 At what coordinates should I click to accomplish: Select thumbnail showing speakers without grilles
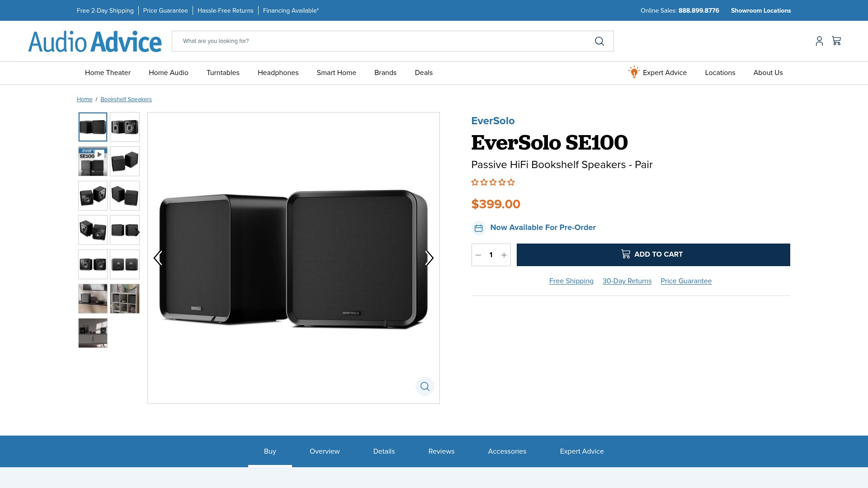(125, 127)
